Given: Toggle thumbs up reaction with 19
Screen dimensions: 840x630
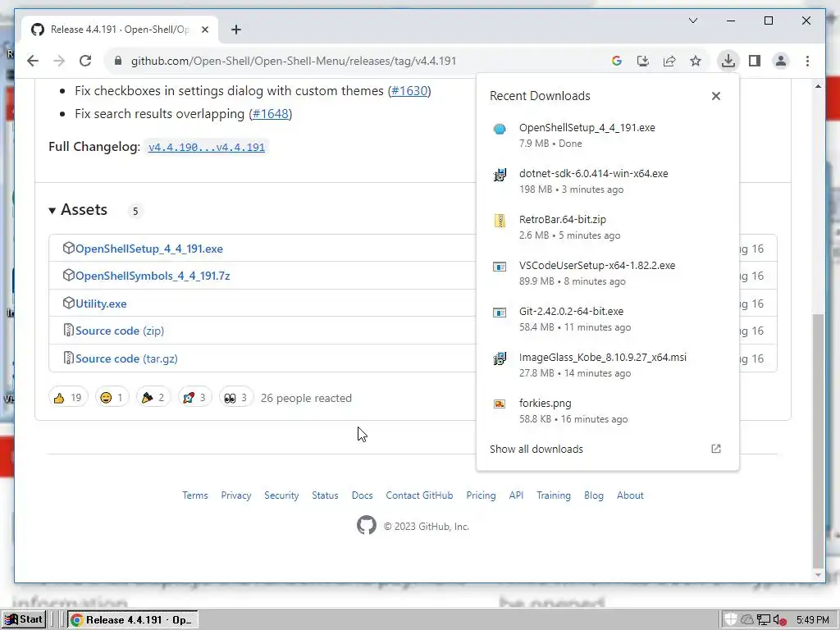Looking at the screenshot, I should pyautogui.click(x=68, y=398).
